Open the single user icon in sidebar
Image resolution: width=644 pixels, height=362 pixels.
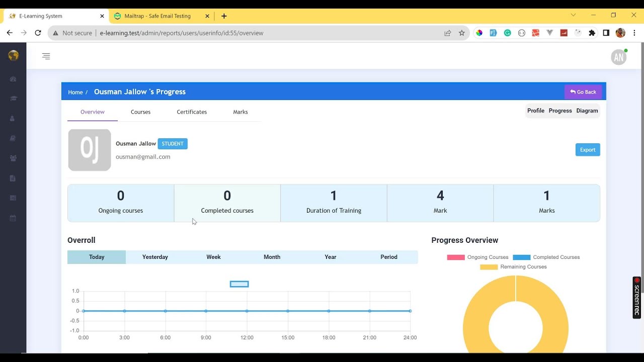(13, 119)
